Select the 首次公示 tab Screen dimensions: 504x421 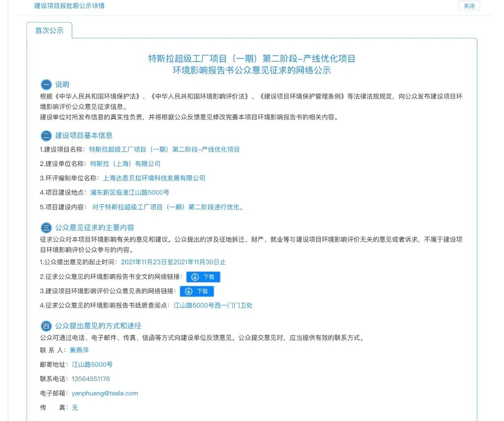49,31
